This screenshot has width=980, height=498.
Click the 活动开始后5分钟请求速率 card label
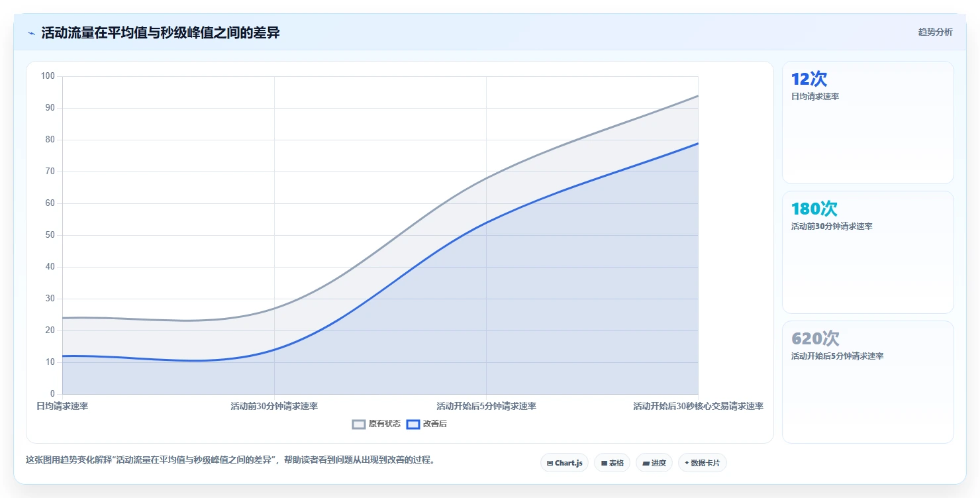point(837,356)
